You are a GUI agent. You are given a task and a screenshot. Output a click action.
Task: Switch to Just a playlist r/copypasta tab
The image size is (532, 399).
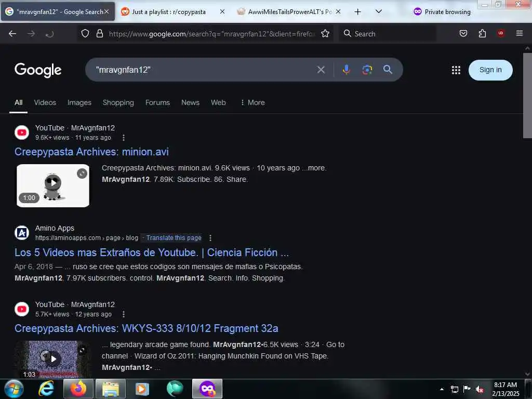click(x=169, y=12)
